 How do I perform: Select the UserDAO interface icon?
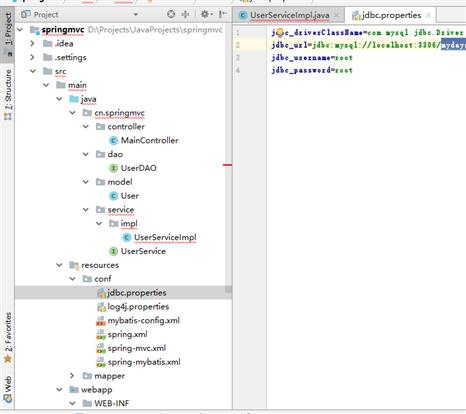tap(114, 168)
